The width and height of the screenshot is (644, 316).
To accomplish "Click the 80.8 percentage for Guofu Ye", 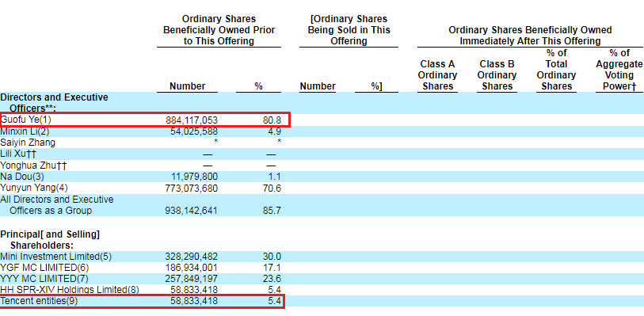I will click(x=272, y=120).
